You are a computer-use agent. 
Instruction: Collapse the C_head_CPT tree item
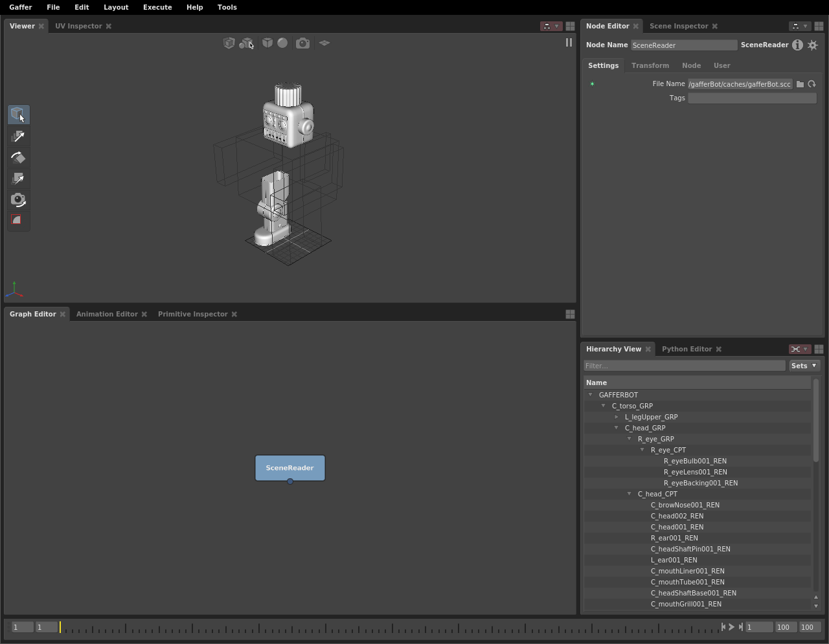(630, 494)
